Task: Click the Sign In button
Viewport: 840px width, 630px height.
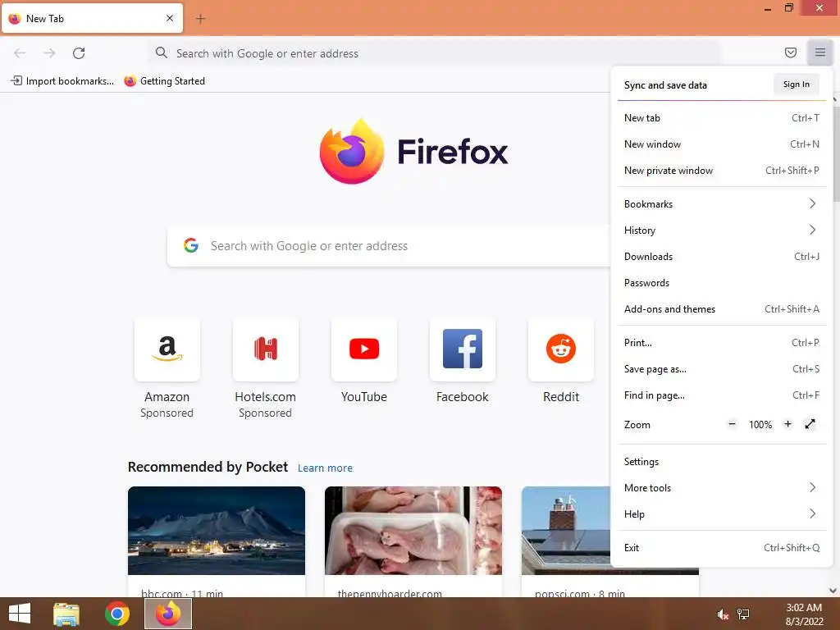Action: click(x=796, y=84)
